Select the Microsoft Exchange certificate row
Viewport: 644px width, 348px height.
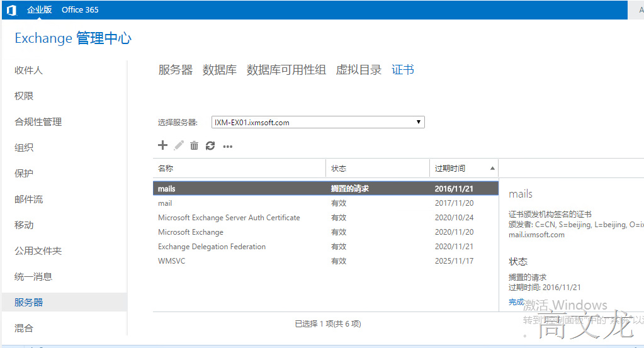(x=325, y=232)
